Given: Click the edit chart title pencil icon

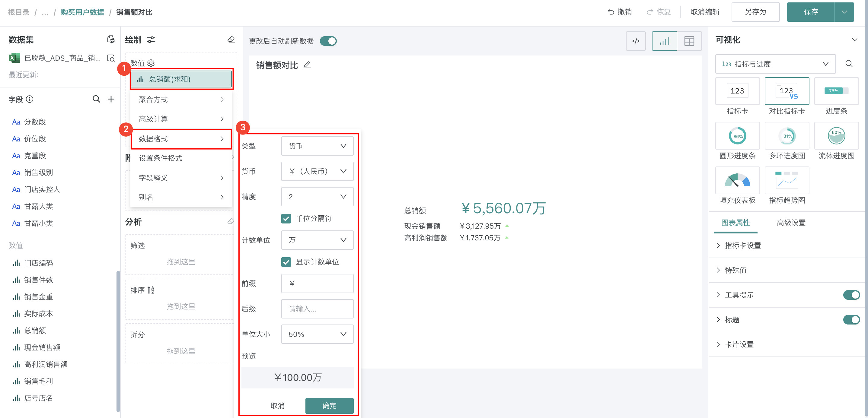Looking at the screenshot, I should coord(307,65).
